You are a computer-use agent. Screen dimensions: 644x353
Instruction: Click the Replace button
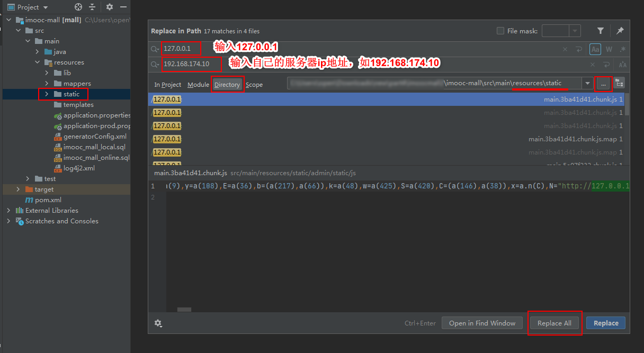[x=606, y=323]
